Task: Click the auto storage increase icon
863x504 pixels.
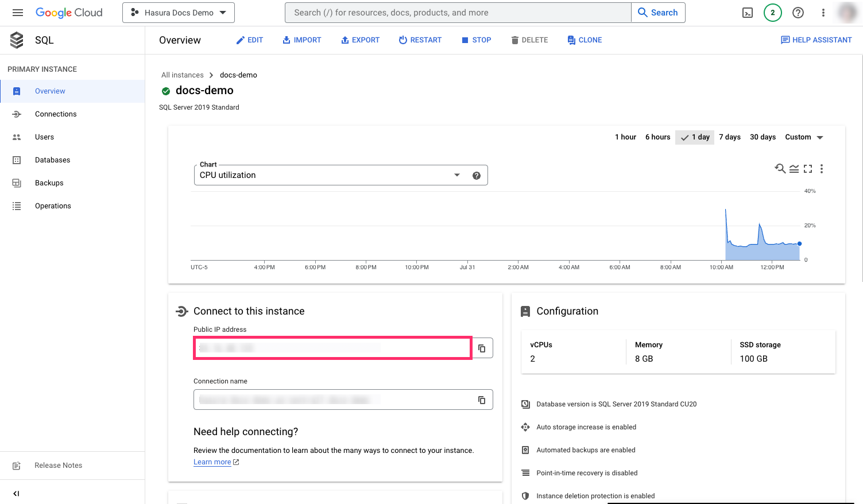Action: (525, 427)
